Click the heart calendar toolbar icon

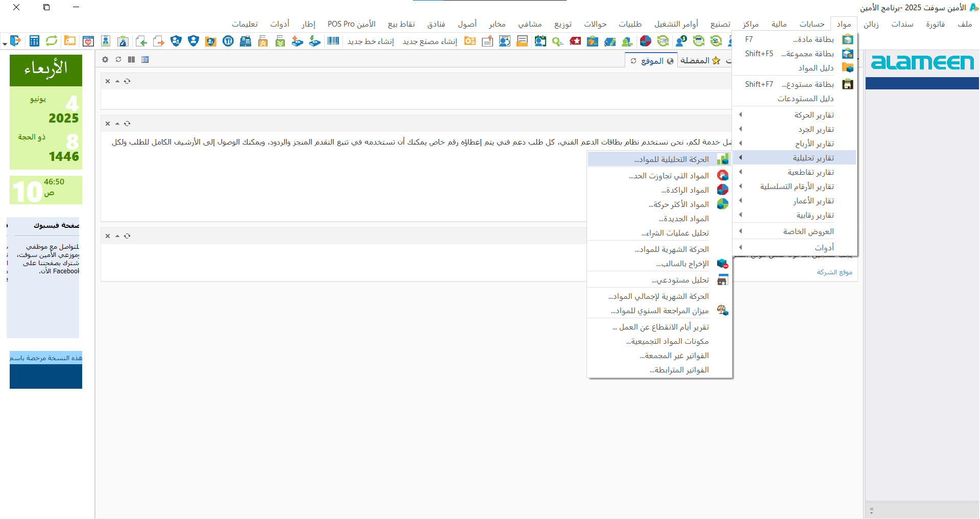(88, 41)
